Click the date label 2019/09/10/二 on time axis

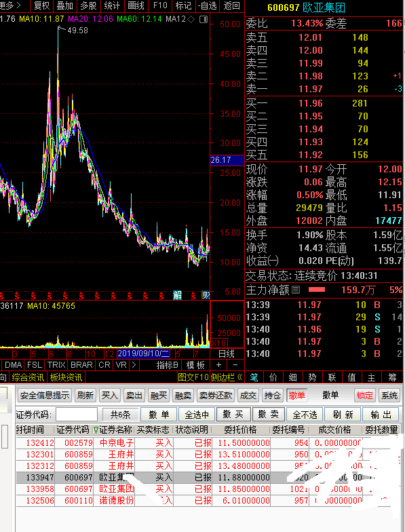[x=143, y=354]
